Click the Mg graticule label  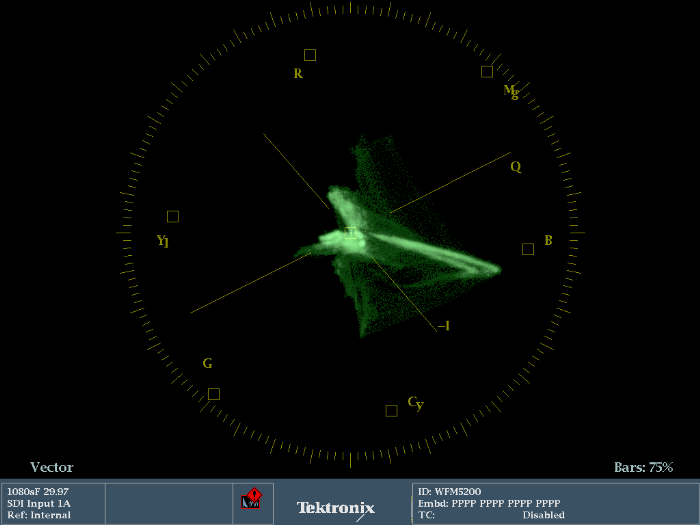[x=511, y=92]
